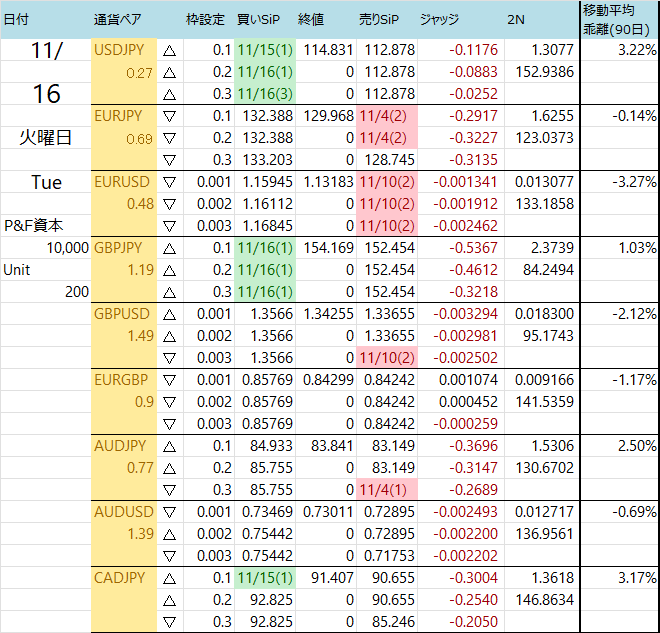Select the AUDUSD currency pair cell
This screenshot has height=633, width=660.
pos(124,512)
